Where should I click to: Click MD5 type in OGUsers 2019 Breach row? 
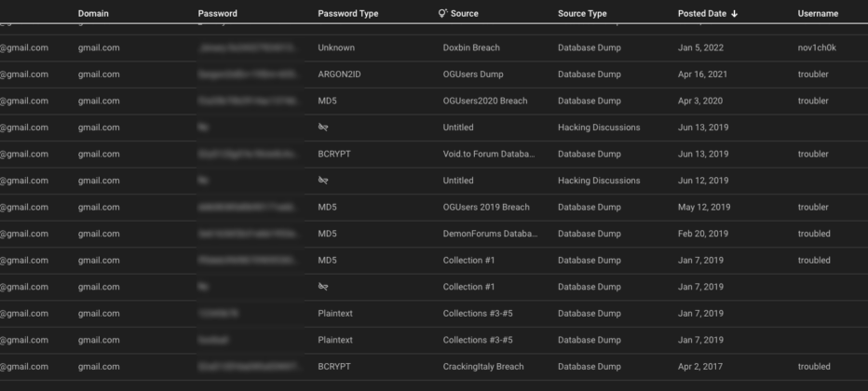tap(327, 207)
